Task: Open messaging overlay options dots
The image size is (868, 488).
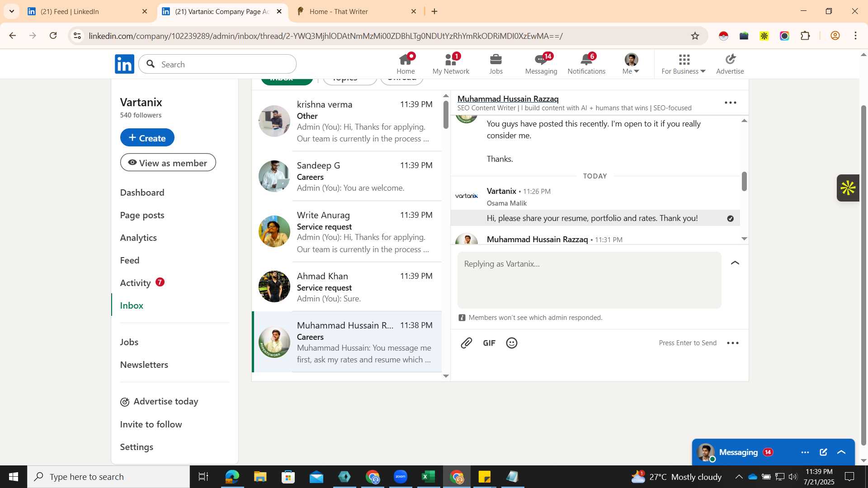Action: (x=805, y=452)
